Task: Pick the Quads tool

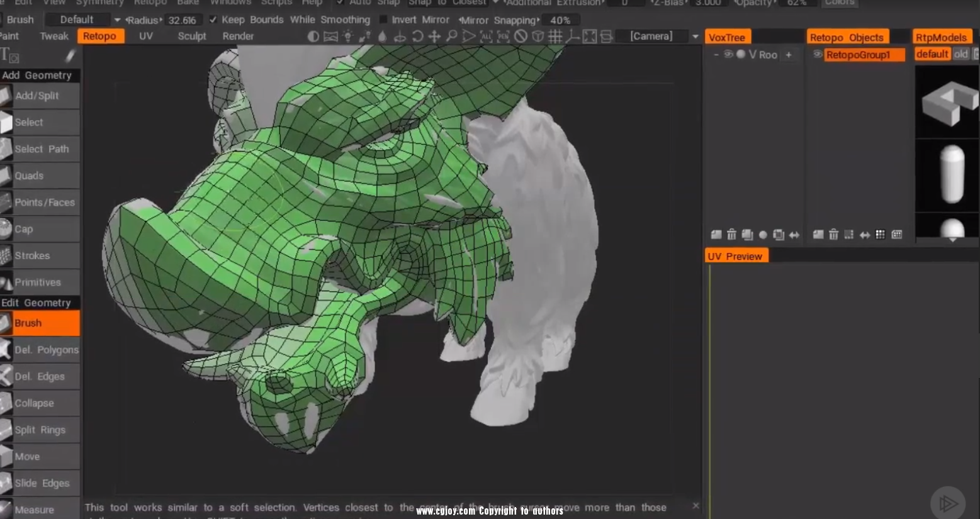Action: [x=40, y=176]
